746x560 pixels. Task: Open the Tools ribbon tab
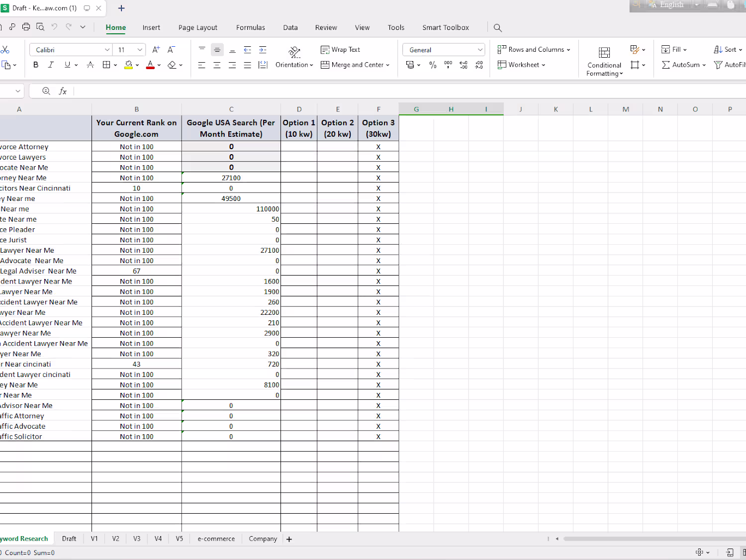coord(396,28)
